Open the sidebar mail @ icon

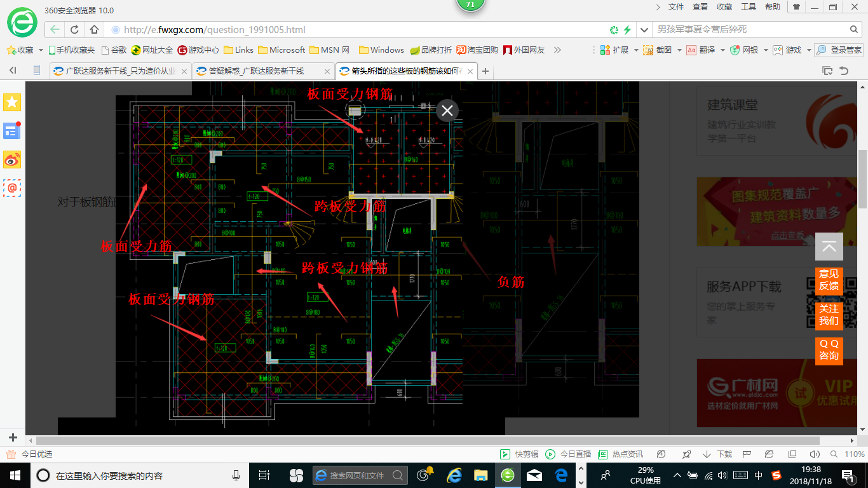coord(12,188)
